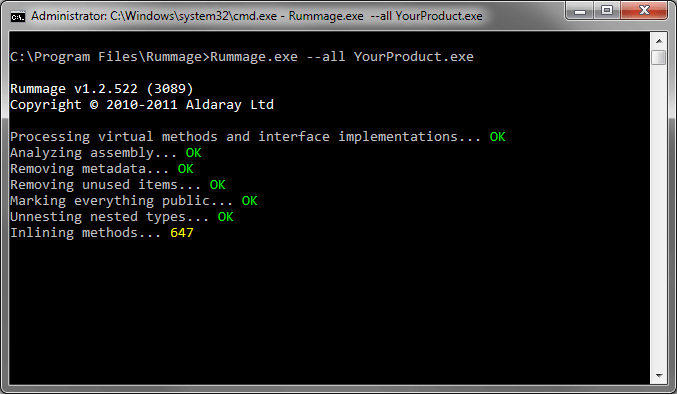The width and height of the screenshot is (677, 395).
Task: Click the empty scrollbar track below the thumb
Action: click(x=659, y=216)
